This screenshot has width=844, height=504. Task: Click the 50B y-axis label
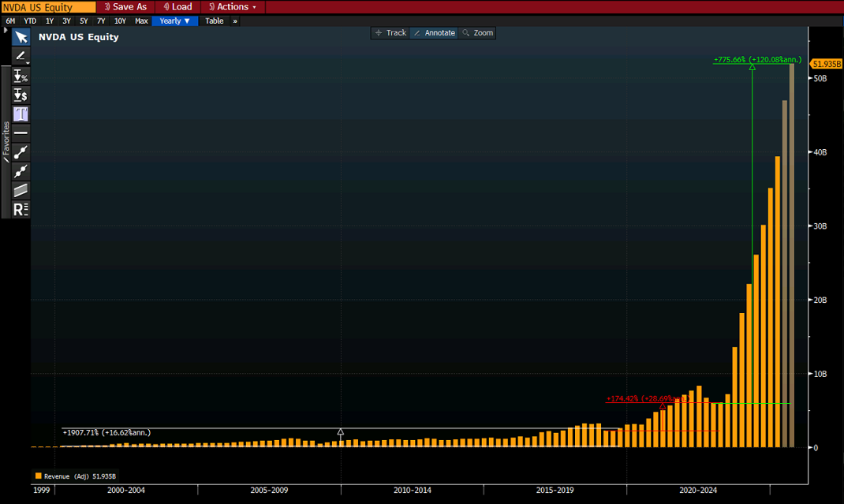click(820, 79)
